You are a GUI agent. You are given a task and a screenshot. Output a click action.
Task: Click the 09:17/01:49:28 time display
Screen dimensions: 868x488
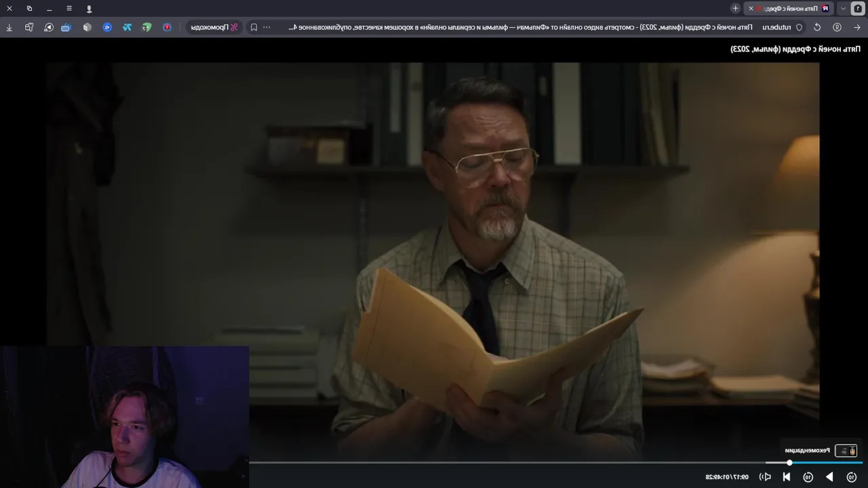[x=727, y=477]
